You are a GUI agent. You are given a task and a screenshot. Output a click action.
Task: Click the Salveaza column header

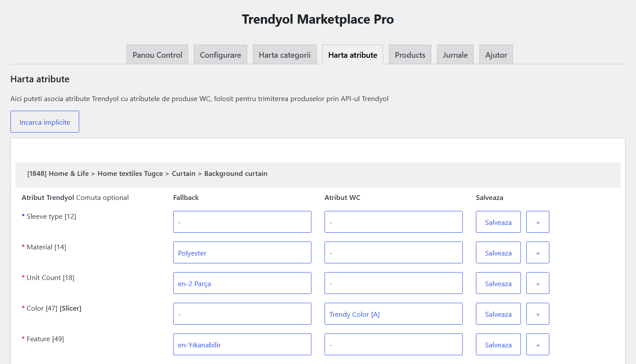(489, 198)
